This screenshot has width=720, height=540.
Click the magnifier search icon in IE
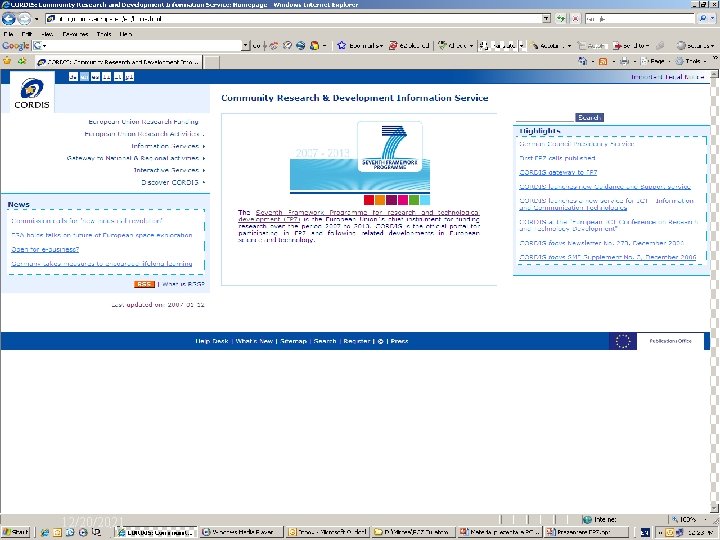pyautogui.click(x=703, y=19)
